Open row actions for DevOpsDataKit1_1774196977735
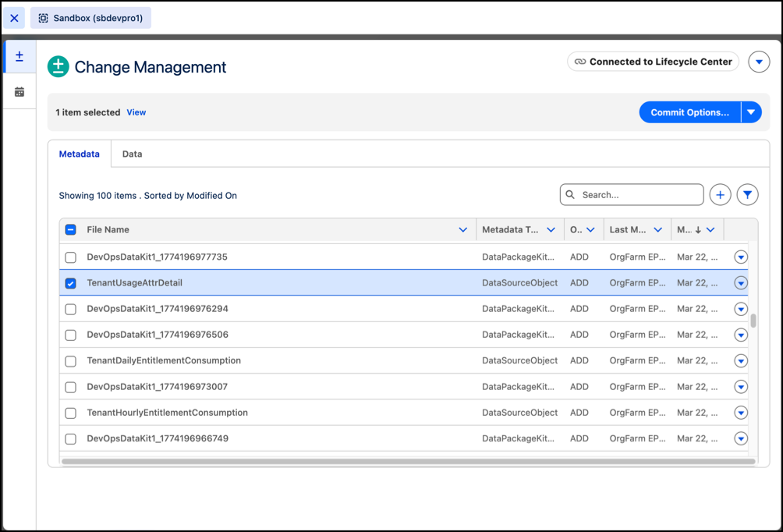This screenshot has width=783, height=532. pos(741,257)
